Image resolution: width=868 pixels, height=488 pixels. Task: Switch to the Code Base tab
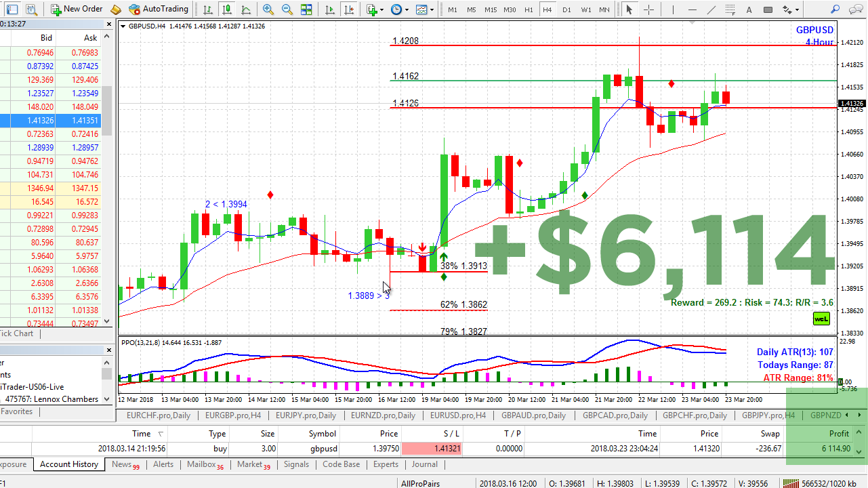coord(342,464)
